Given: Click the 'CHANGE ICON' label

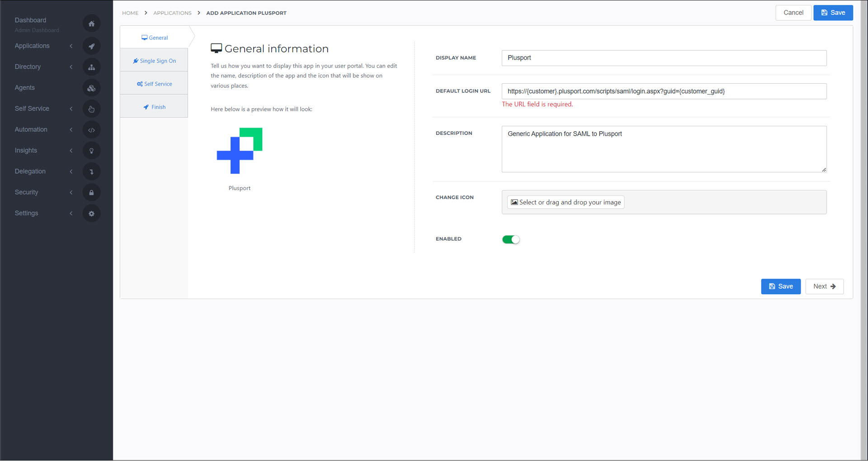Looking at the screenshot, I should [454, 197].
